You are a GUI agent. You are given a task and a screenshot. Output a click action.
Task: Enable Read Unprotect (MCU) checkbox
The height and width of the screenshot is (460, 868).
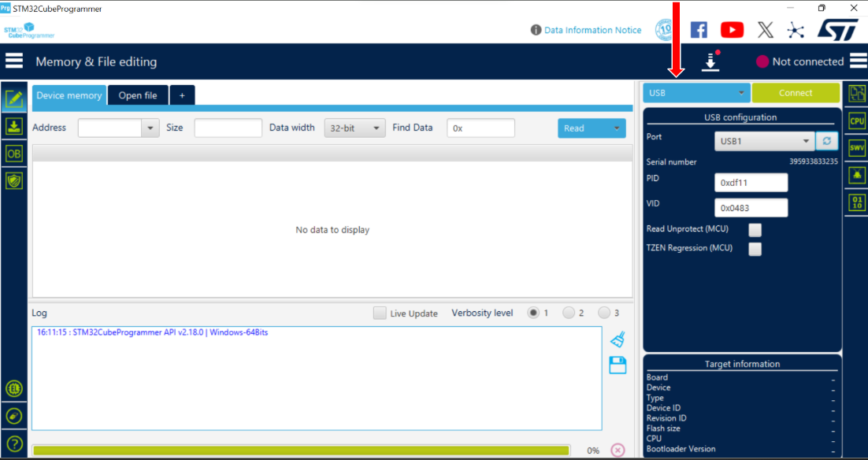(x=755, y=230)
